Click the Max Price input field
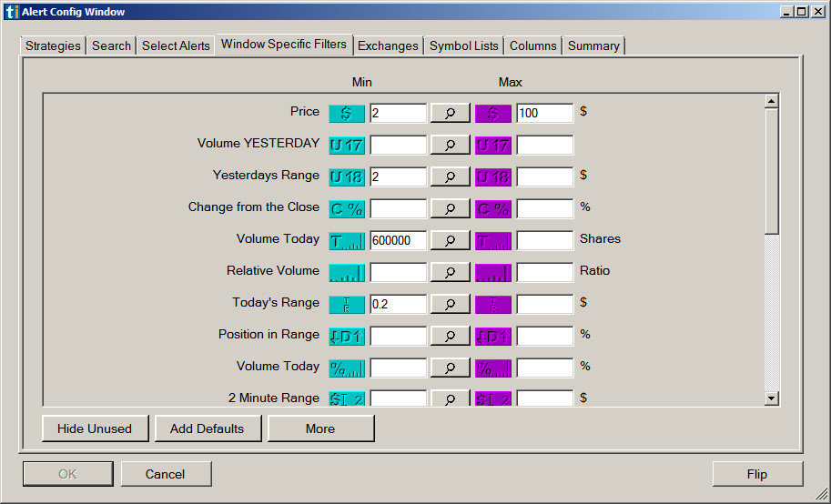The width and height of the screenshot is (831, 504). (x=545, y=113)
